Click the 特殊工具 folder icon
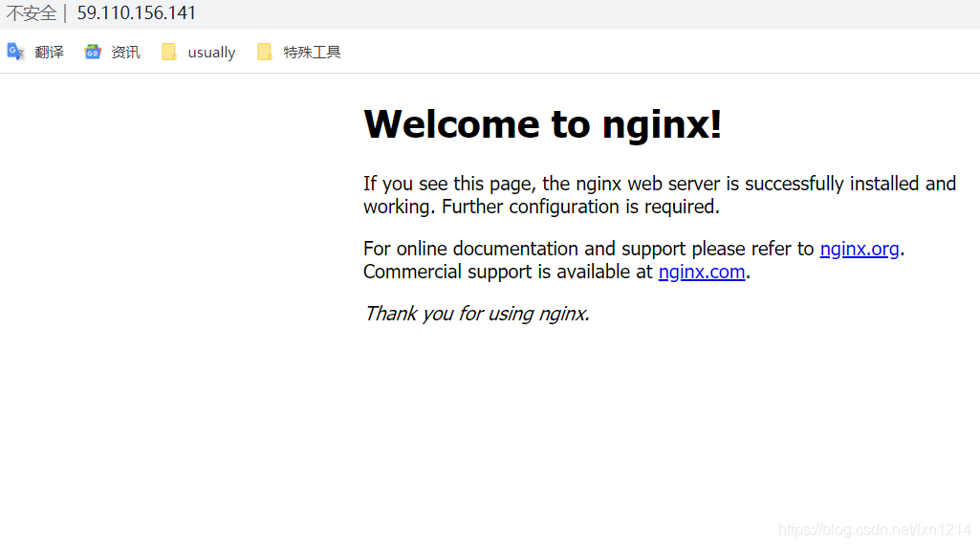Viewport: 980px width, 547px height. [x=265, y=52]
